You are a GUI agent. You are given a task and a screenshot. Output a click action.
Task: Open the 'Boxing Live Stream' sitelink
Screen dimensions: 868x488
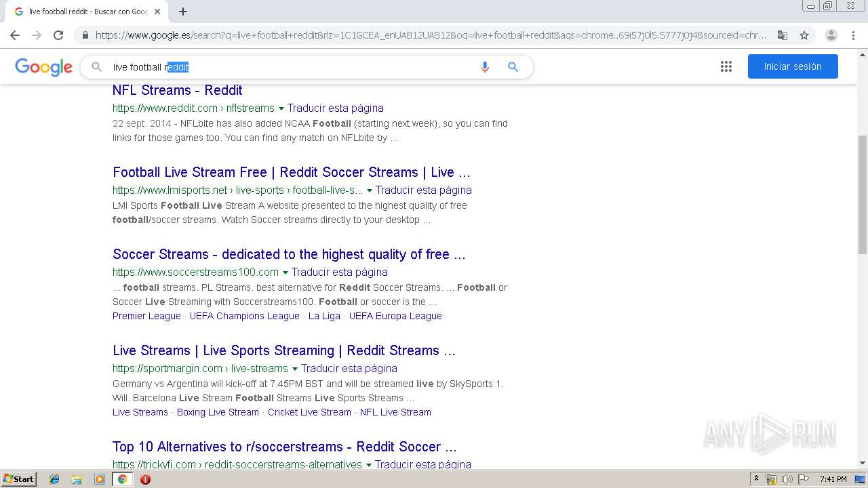coord(218,412)
